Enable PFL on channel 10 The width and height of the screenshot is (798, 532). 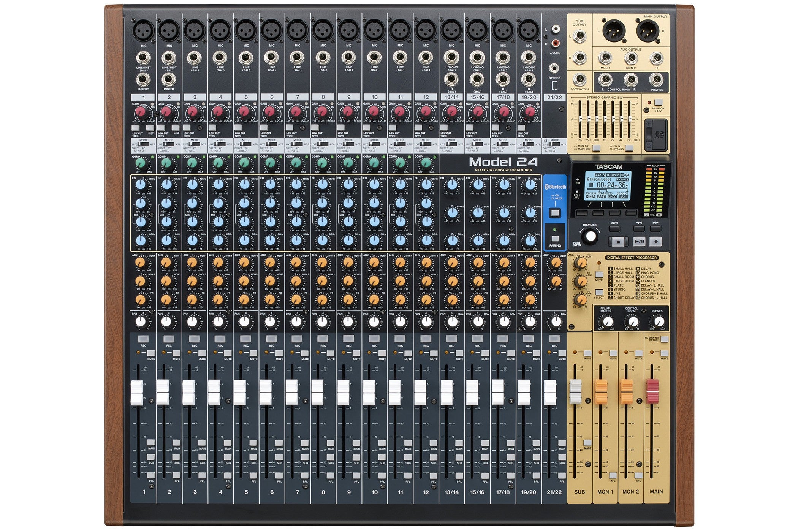[382, 475]
